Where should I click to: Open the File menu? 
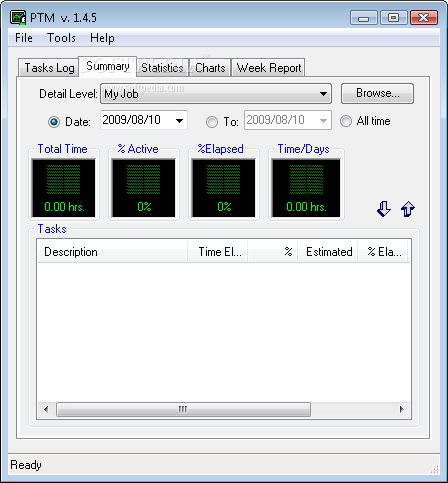point(24,38)
